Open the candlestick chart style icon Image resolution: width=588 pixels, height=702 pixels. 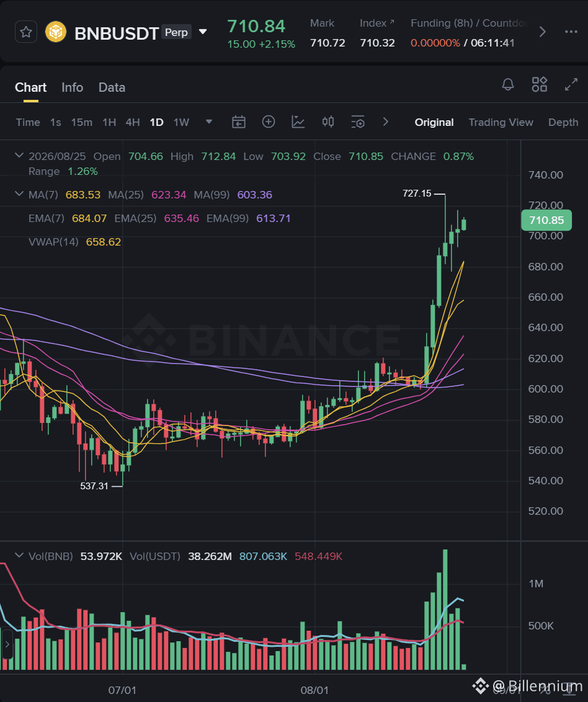pyautogui.click(x=328, y=122)
